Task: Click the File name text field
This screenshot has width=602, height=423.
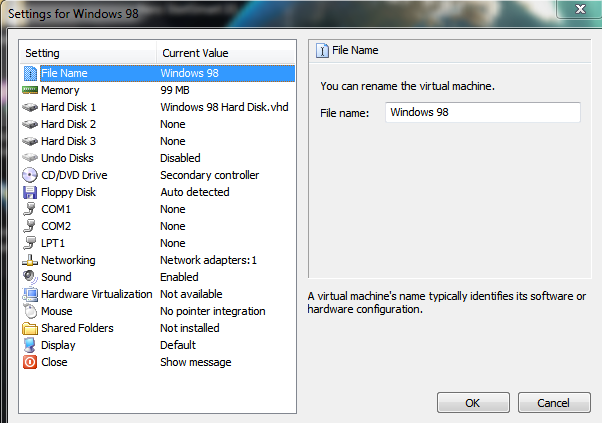Action: point(483,112)
